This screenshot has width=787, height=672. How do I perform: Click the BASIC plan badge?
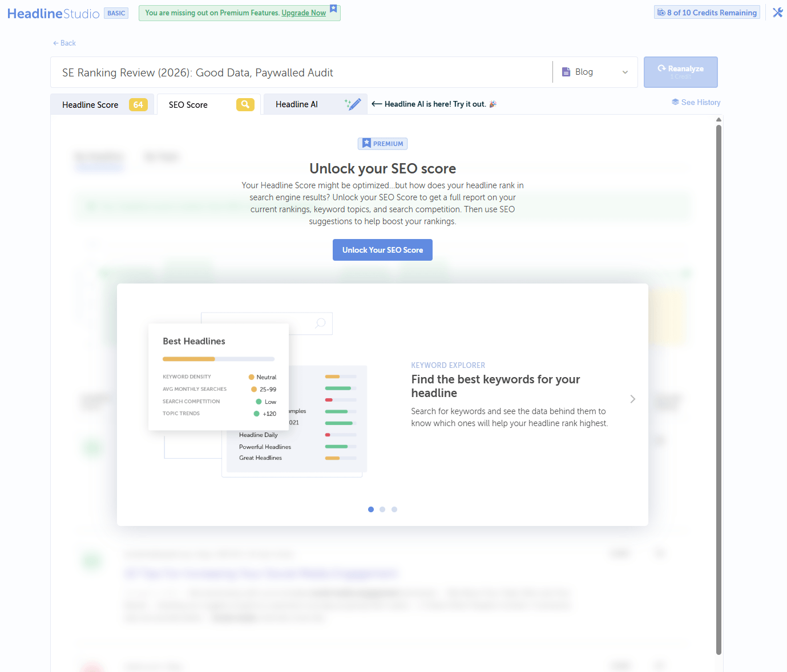click(116, 13)
